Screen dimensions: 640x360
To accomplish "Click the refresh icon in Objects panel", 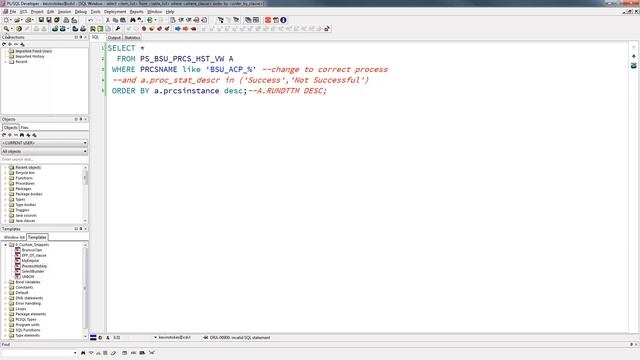I will pyautogui.click(x=4, y=135).
